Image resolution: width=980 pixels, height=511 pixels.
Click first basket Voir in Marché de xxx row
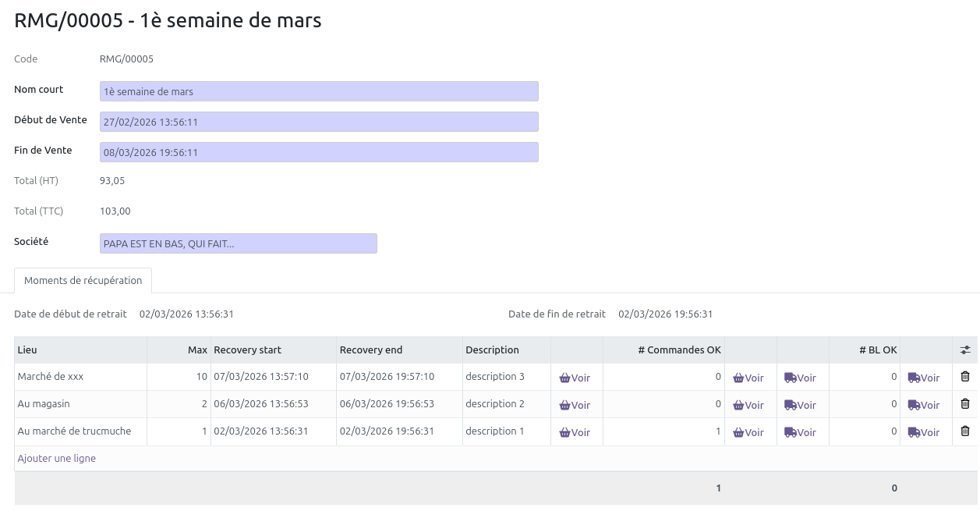[x=575, y=378]
